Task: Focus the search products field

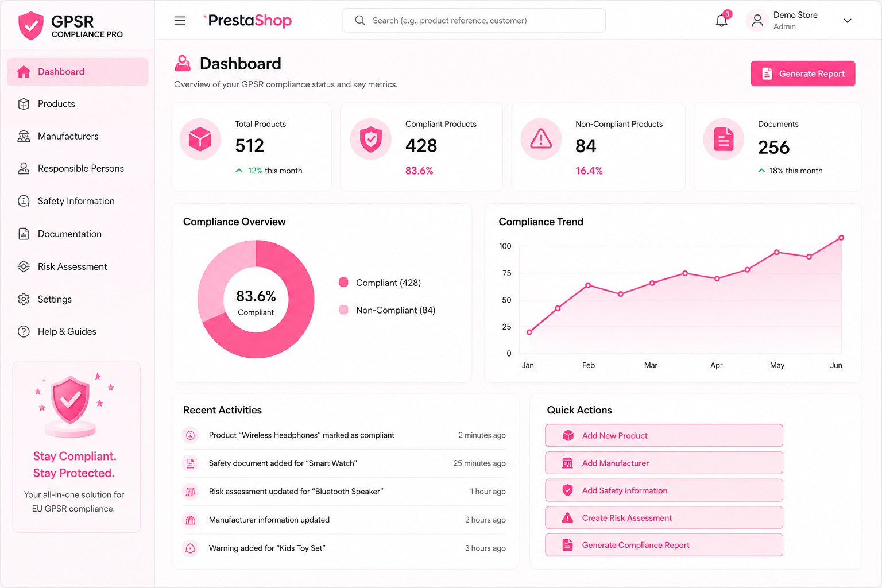Action: click(x=474, y=20)
